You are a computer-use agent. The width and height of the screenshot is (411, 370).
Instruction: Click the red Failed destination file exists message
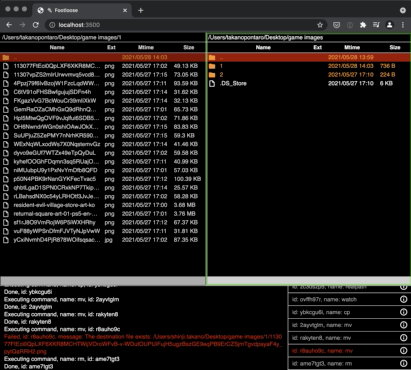coord(143,344)
